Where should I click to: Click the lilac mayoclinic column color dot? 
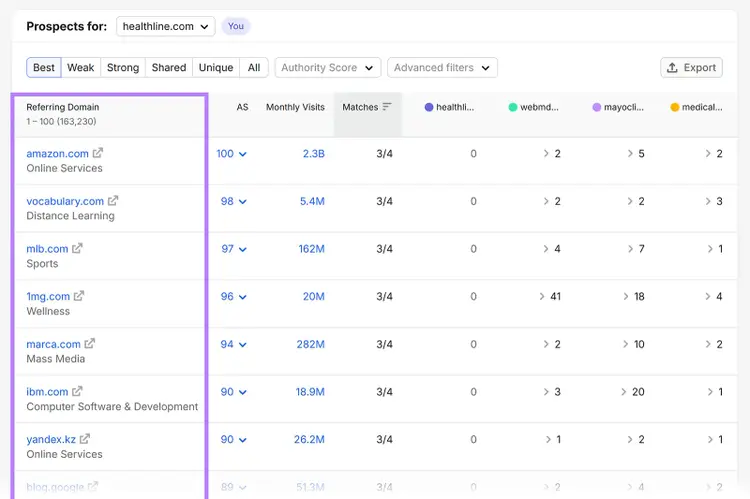596,107
